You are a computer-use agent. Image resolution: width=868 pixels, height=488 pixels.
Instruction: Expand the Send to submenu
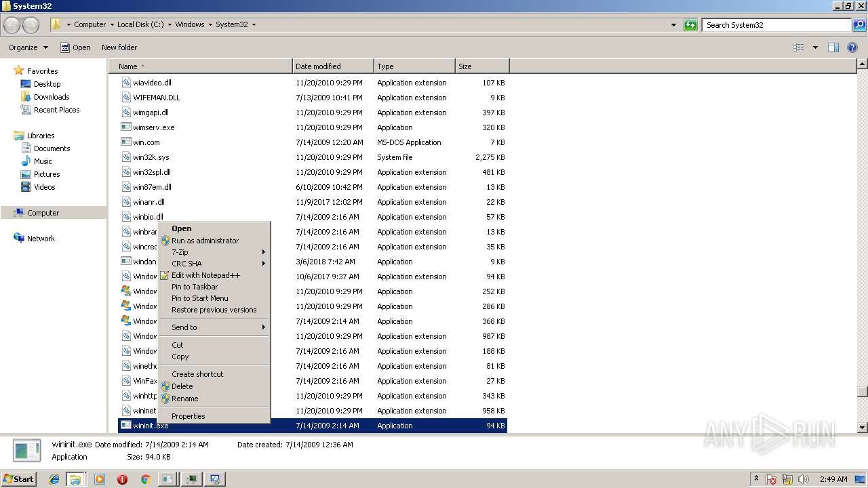214,327
